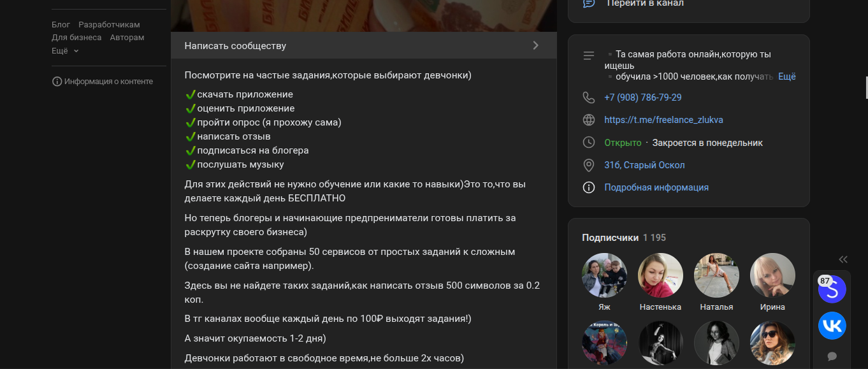
Task: Open the VK messenger floating icon
Action: (x=832, y=326)
